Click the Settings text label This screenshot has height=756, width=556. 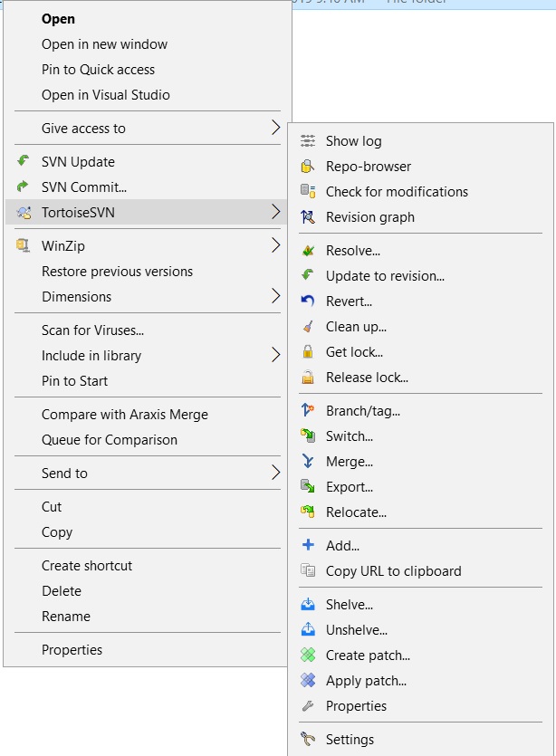pyautogui.click(x=350, y=739)
